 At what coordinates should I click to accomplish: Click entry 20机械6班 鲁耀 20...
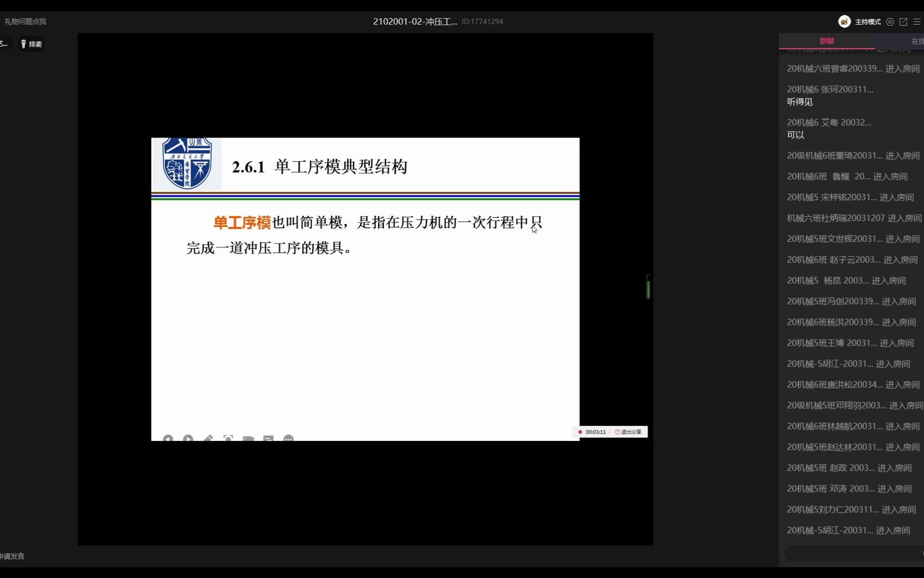point(847,177)
